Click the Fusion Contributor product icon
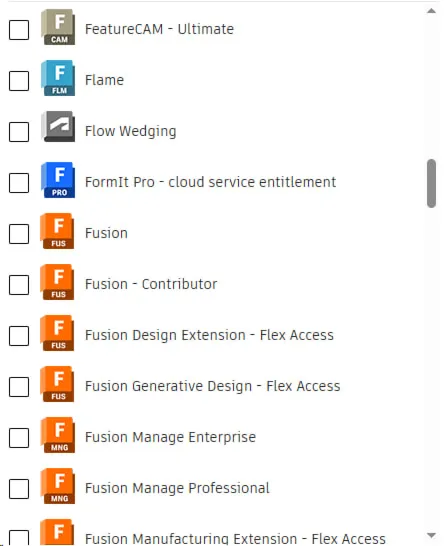This screenshot has height=546, width=444. [57, 282]
